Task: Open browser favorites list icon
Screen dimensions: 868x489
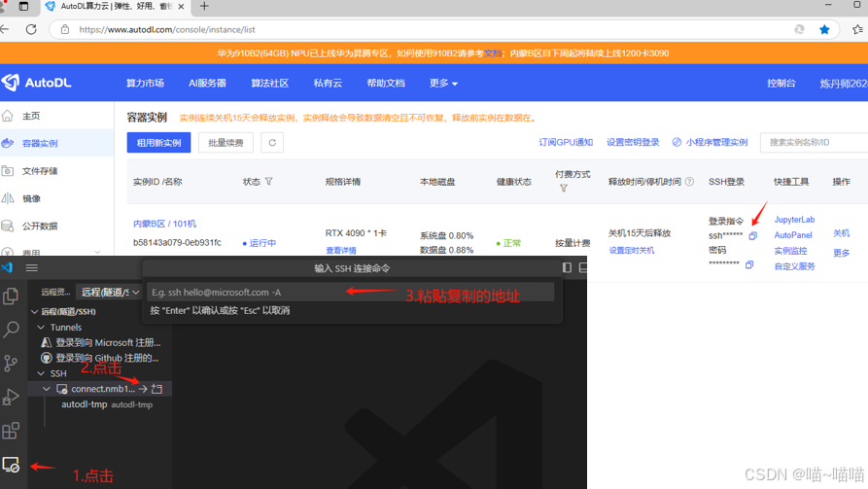Action: (x=858, y=29)
